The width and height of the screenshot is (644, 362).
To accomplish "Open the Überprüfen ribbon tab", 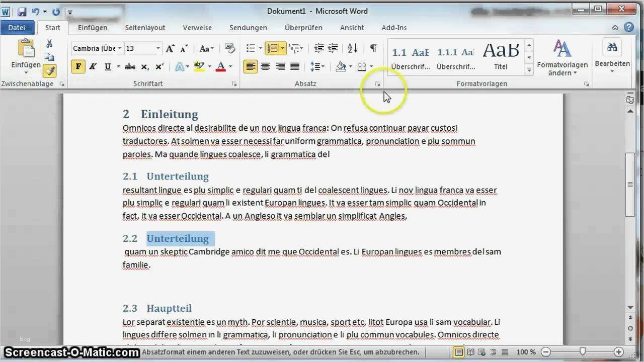I will tap(303, 28).
